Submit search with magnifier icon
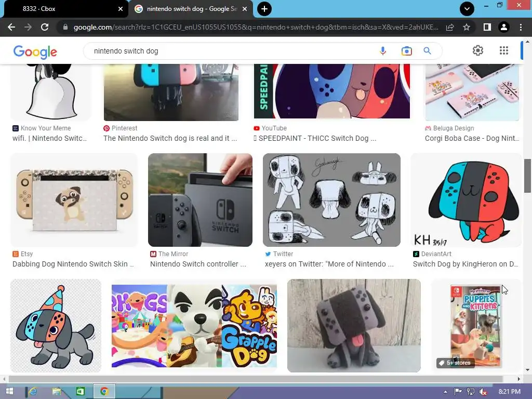532x399 pixels. tap(427, 51)
